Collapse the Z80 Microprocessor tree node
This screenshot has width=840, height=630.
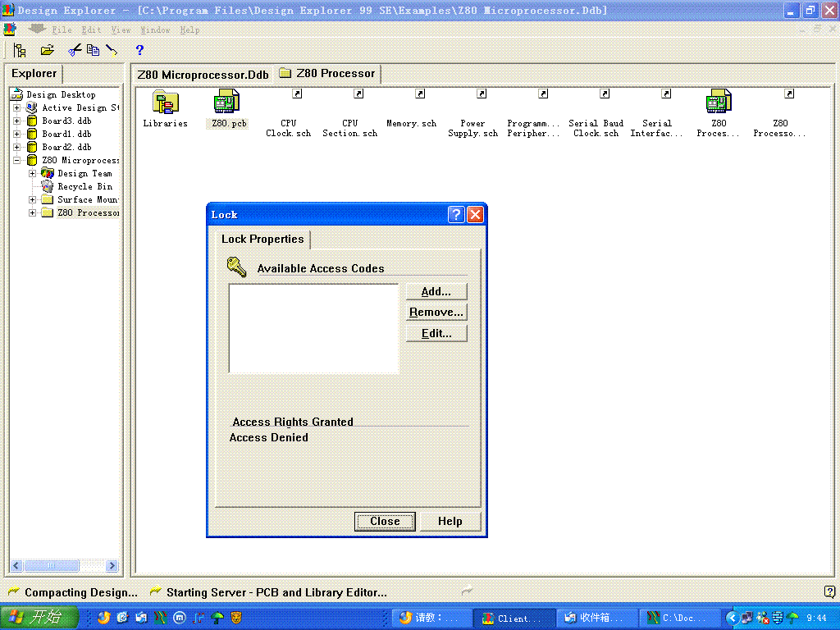pyautogui.click(x=16, y=160)
